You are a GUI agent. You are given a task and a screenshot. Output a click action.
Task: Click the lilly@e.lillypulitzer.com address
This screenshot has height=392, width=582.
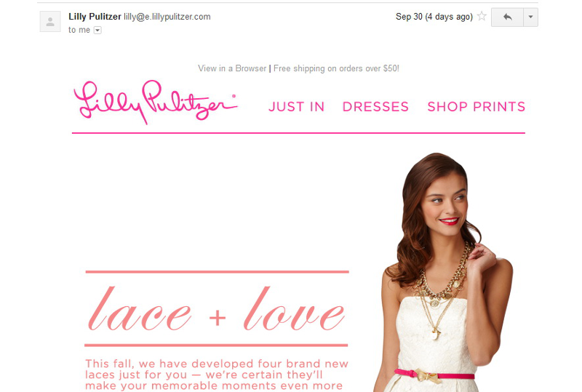point(167,17)
